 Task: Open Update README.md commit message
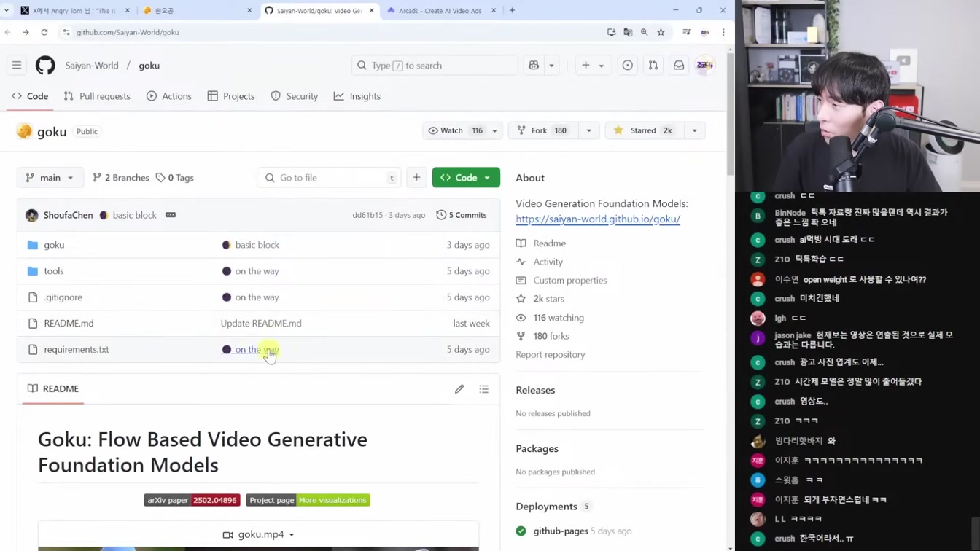[x=261, y=324]
